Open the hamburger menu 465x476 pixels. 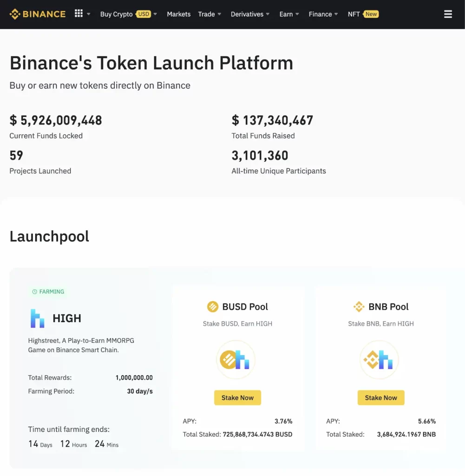tap(448, 14)
